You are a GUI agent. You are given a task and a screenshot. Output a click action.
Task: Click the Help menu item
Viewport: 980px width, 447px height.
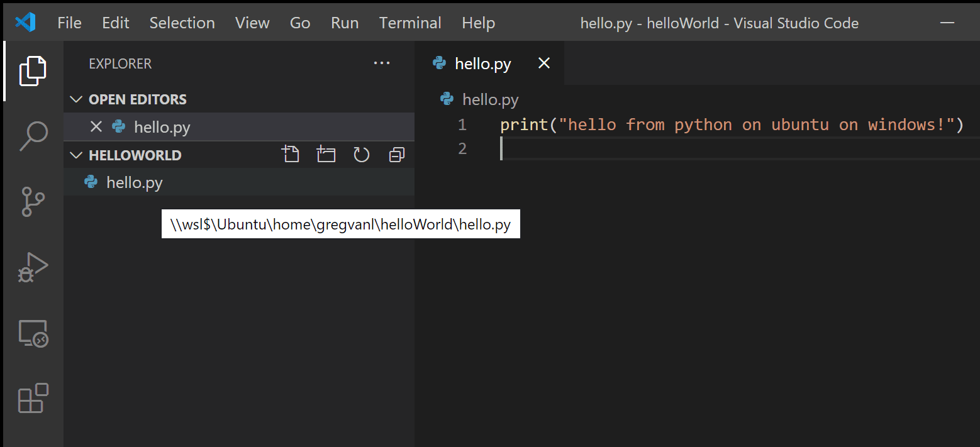click(477, 23)
